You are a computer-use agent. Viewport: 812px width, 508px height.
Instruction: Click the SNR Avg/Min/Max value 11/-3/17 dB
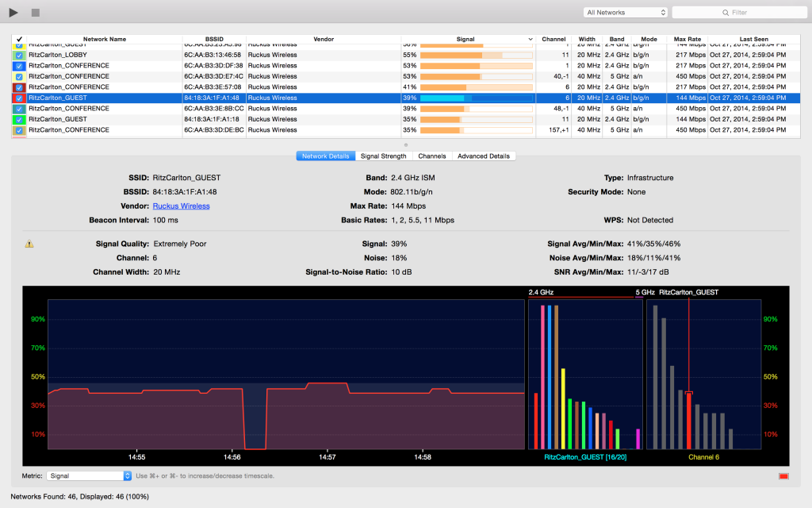click(648, 272)
